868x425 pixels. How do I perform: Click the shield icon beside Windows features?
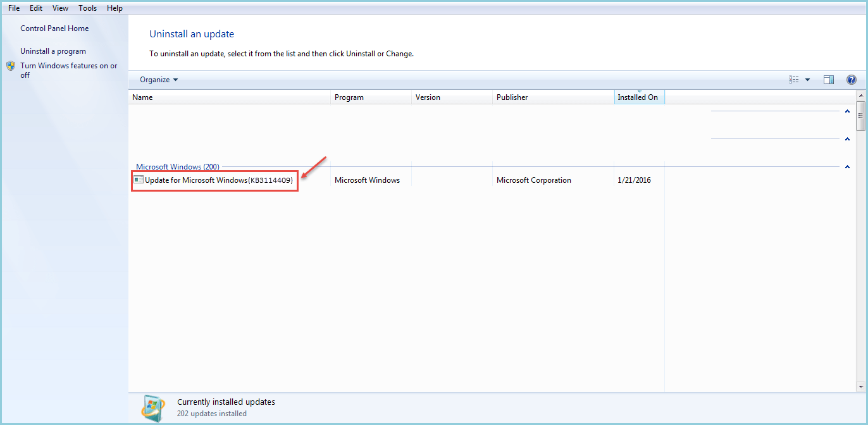point(11,66)
